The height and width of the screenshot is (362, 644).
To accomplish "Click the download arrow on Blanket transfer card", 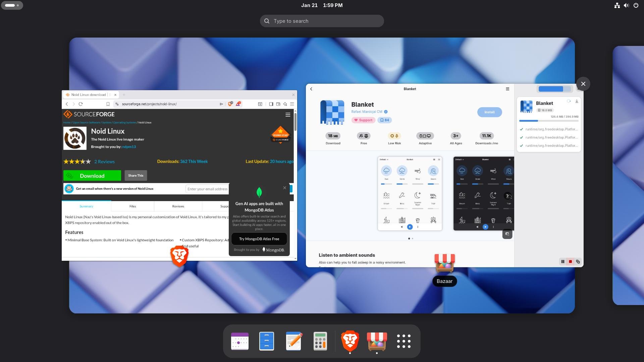I will point(577,101).
